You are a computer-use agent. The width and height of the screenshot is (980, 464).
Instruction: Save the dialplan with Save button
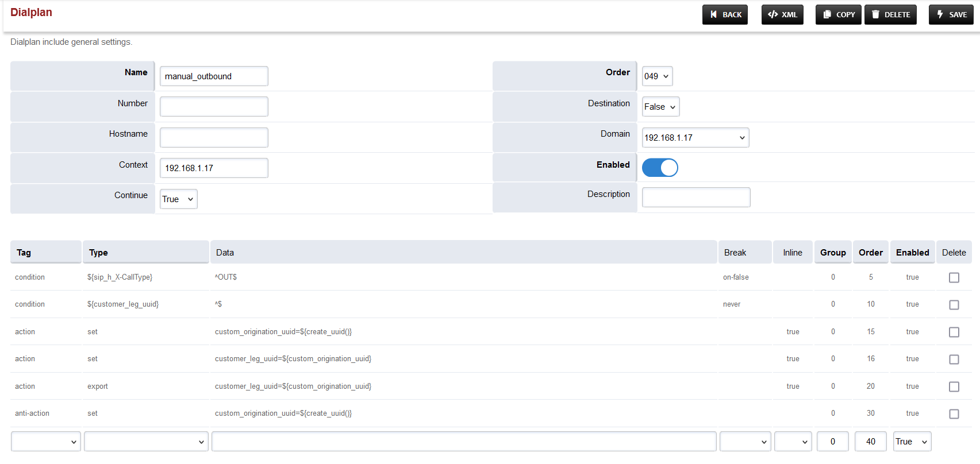coord(951,14)
